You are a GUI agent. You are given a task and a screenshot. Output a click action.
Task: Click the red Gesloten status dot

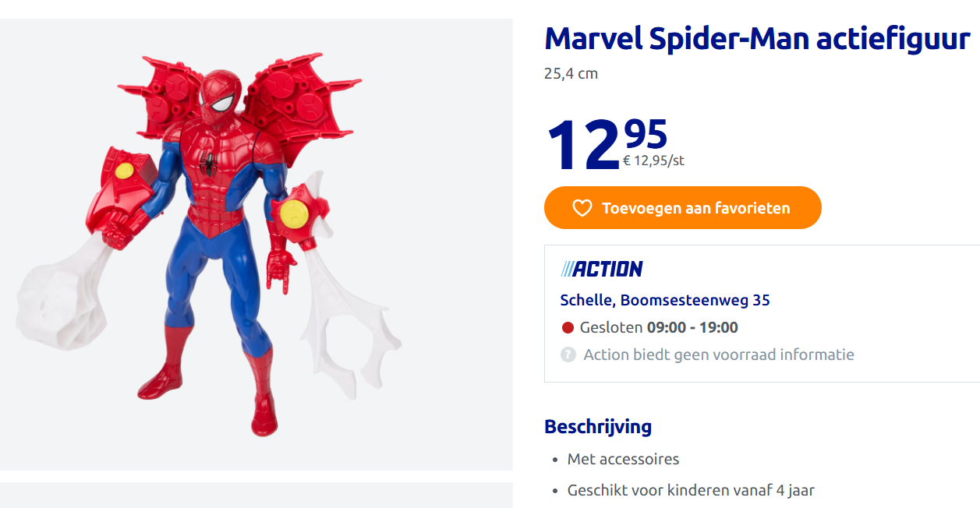click(568, 327)
